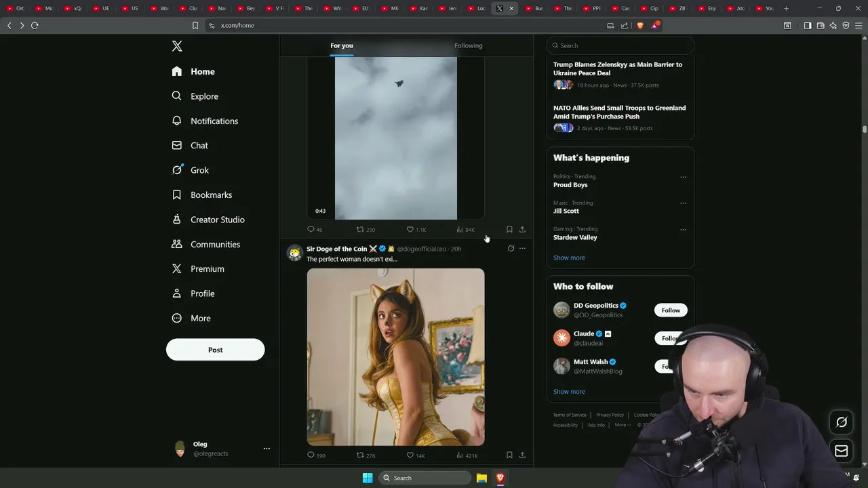
Task: View analytics of post with 421K views
Action: [467, 455]
